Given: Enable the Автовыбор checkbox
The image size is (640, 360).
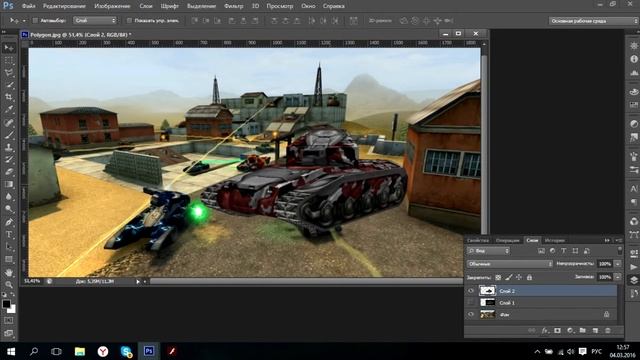Looking at the screenshot, I should point(35,20).
